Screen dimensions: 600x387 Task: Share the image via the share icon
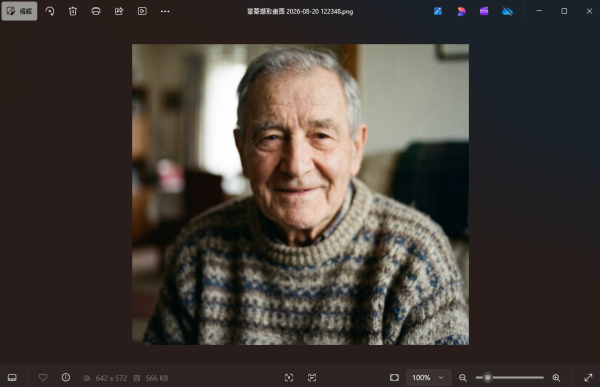click(x=119, y=11)
